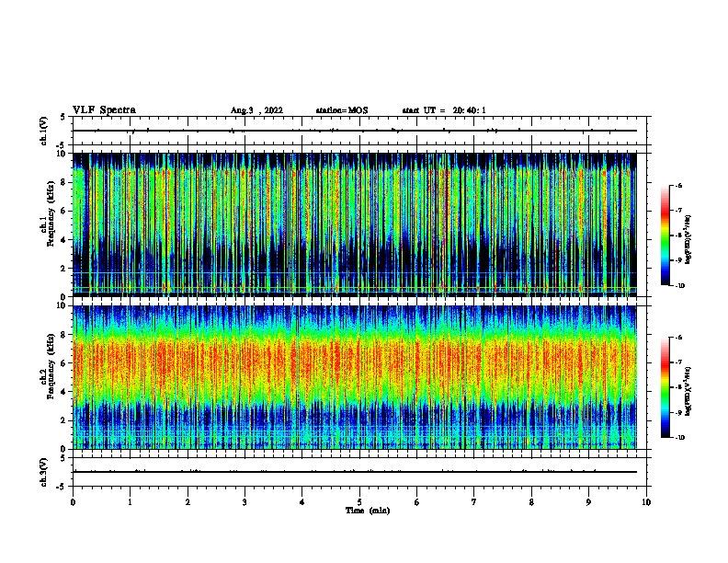Image resolution: width=728 pixels, height=563 pixels.
Task: Click the "ch.1(V)" axis label
Action: pyautogui.click(x=43, y=131)
